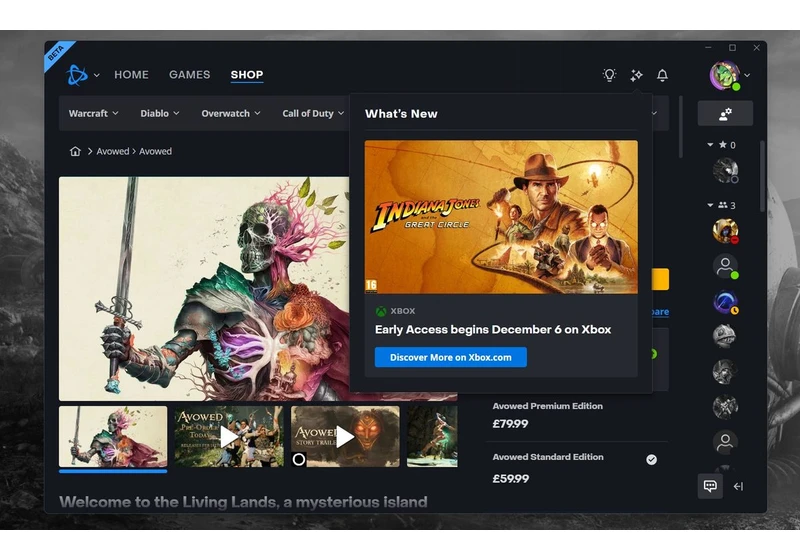Select the favorite friend avatar under star group

pos(725,170)
